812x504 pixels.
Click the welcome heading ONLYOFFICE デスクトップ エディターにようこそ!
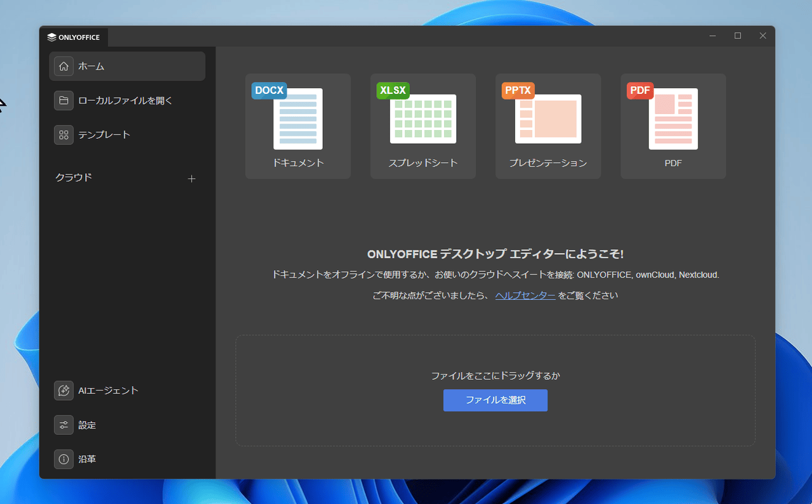click(x=495, y=254)
